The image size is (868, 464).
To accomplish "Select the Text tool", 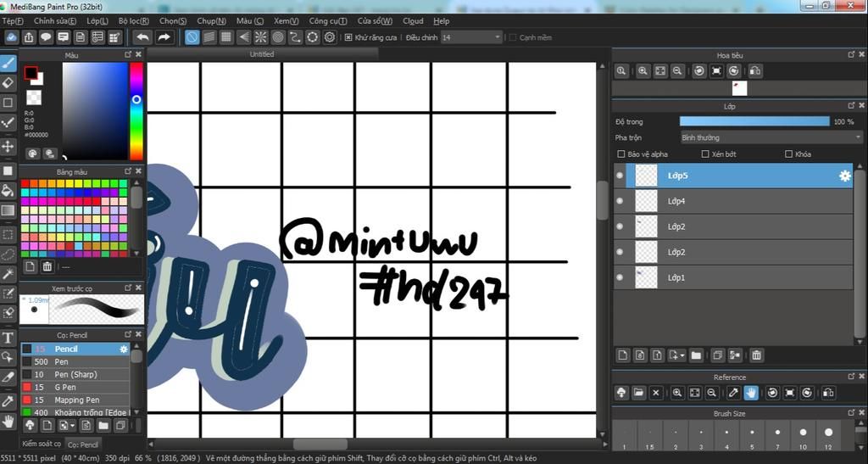I will point(8,338).
